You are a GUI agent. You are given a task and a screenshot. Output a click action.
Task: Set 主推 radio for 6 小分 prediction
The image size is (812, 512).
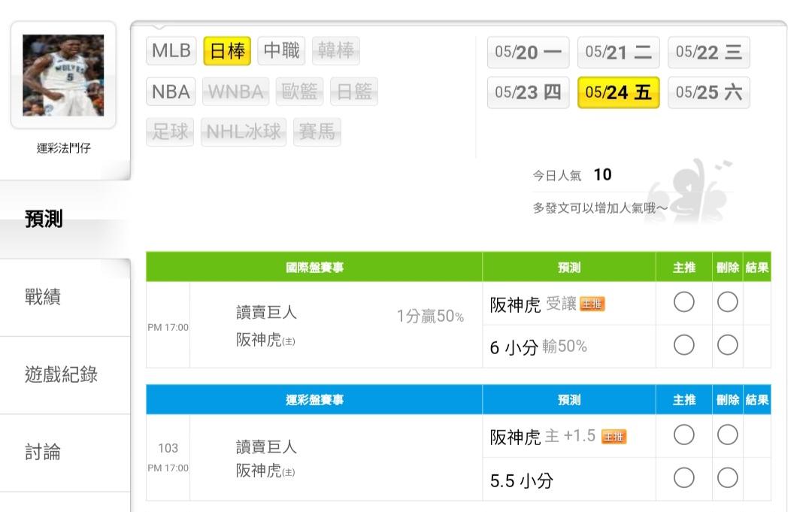(x=683, y=345)
